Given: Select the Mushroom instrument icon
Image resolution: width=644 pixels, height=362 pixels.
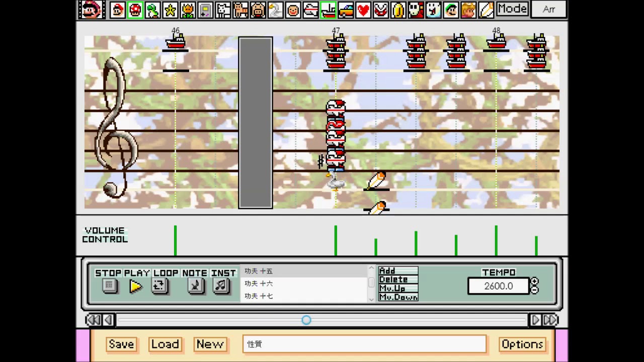Looking at the screenshot, I should tap(135, 10).
